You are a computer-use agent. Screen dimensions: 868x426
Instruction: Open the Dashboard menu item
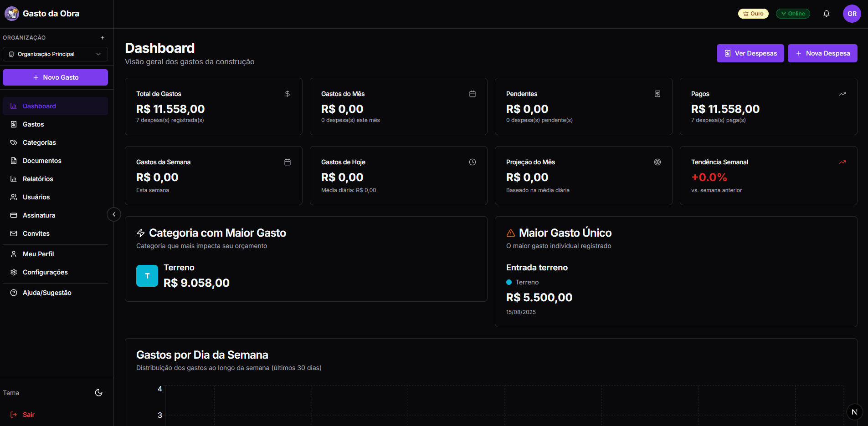pos(40,106)
